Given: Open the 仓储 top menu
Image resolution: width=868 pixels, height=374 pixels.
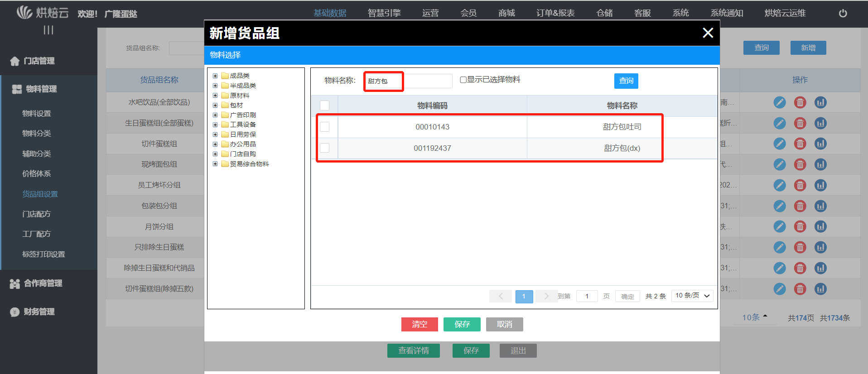Looking at the screenshot, I should pyautogui.click(x=604, y=13).
